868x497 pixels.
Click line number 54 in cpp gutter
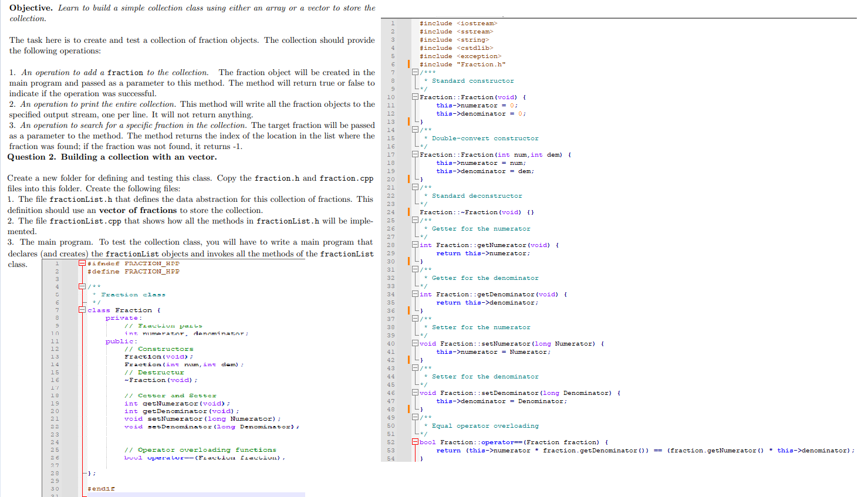(x=391, y=459)
